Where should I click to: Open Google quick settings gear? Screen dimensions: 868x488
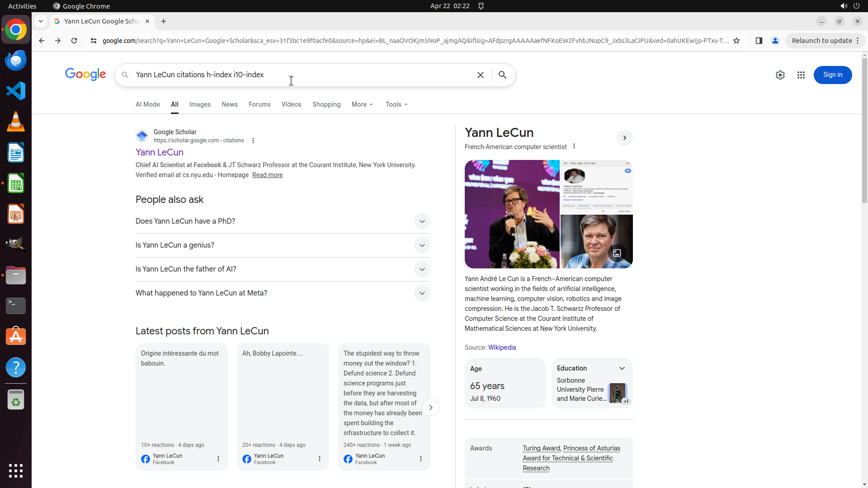point(780,75)
